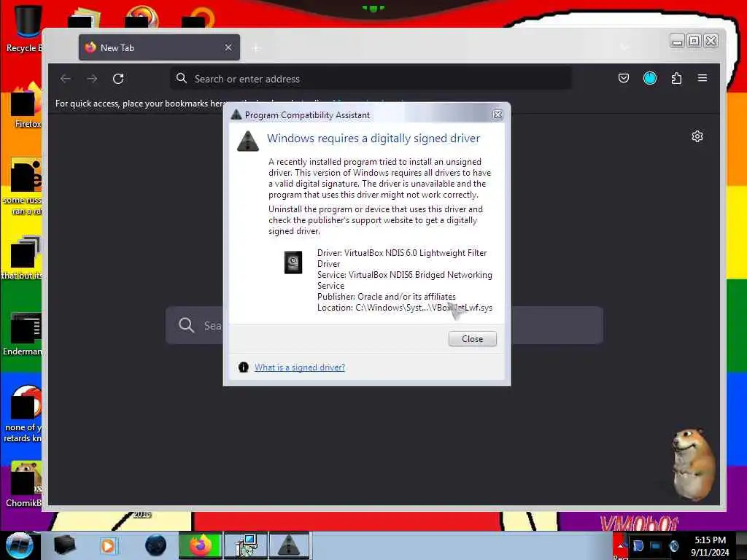Image resolution: width=747 pixels, height=560 pixels.
Task: Select the Firefox desktop shortcut
Action: [26, 105]
